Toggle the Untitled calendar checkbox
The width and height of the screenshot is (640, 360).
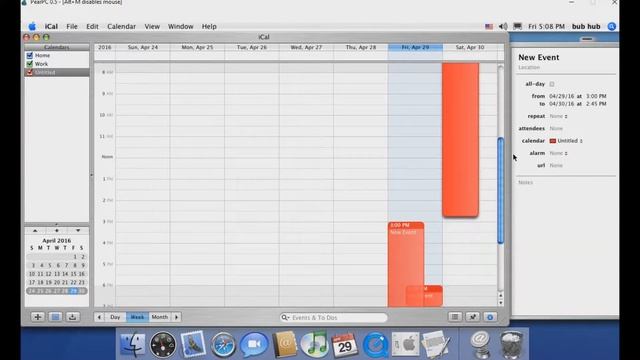pyautogui.click(x=29, y=72)
